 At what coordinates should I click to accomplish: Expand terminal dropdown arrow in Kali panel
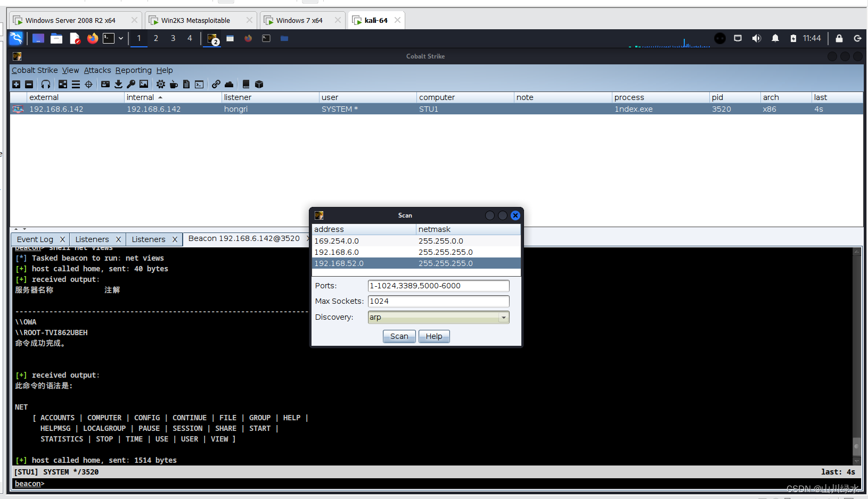121,38
